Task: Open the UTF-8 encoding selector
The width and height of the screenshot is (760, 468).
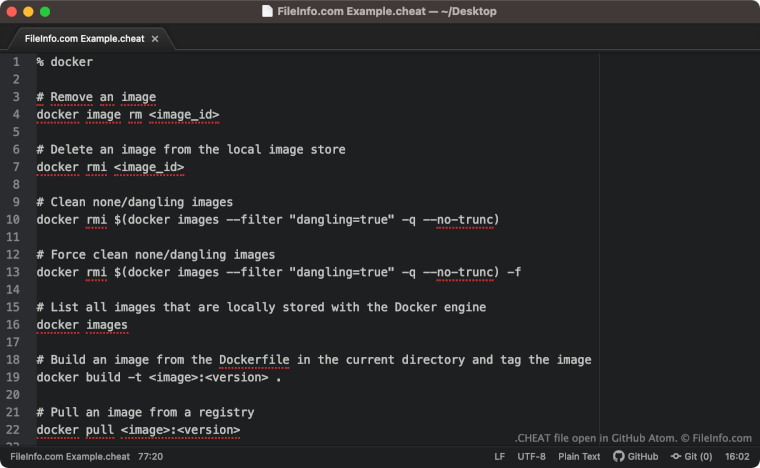Action: (x=531, y=456)
